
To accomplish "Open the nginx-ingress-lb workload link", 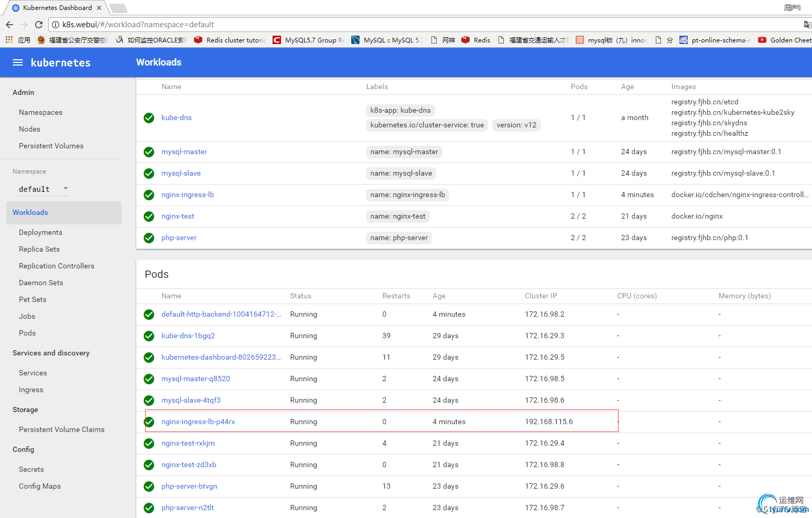I will point(187,195).
